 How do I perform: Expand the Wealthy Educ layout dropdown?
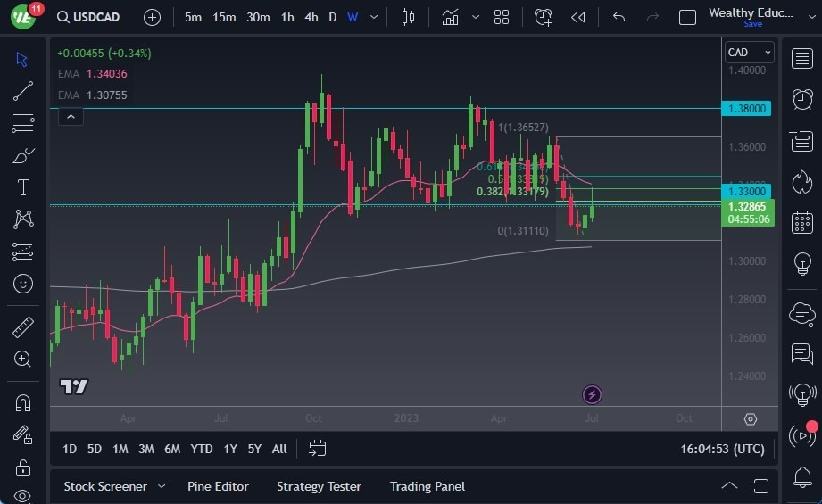tap(811, 17)
